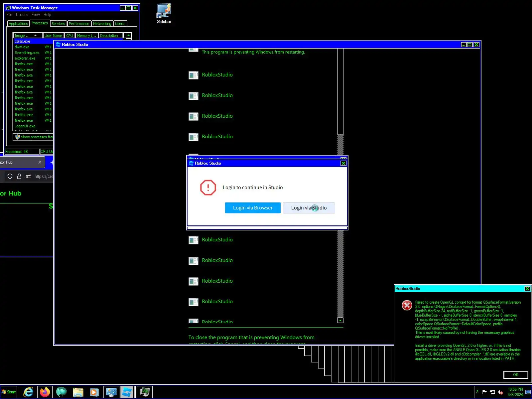Select LogonUI.exe process row
The height and width of the screenshot is (399, 532).
33,126
